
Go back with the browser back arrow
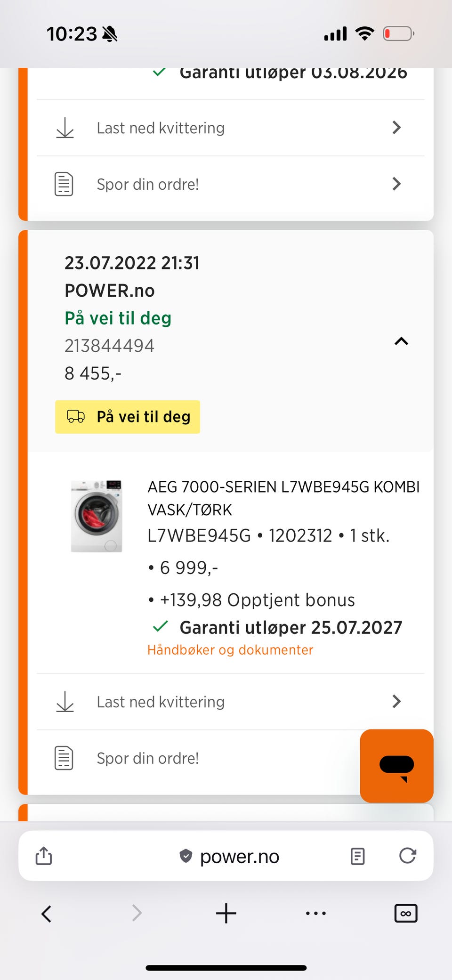pos(46,914)
